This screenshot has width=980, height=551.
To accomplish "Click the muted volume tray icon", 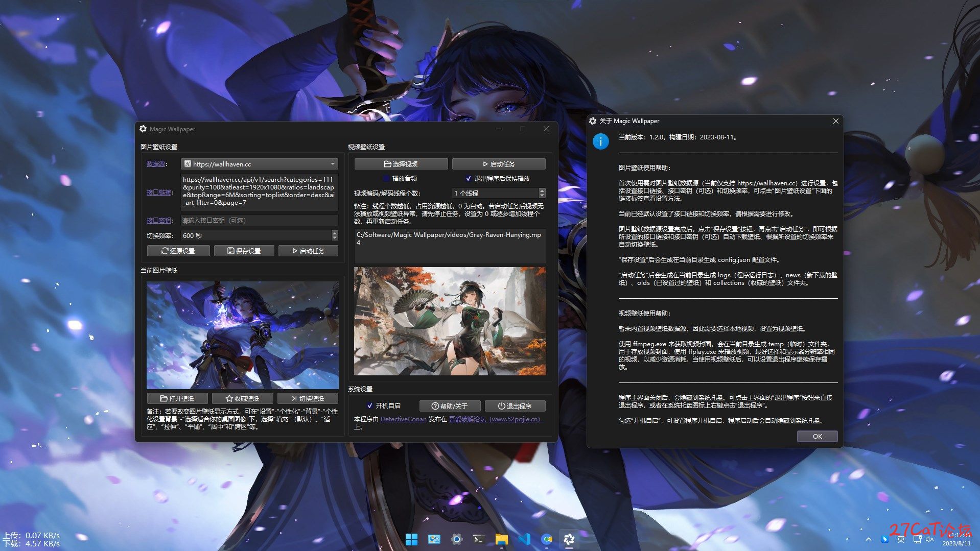I will 929,539.
